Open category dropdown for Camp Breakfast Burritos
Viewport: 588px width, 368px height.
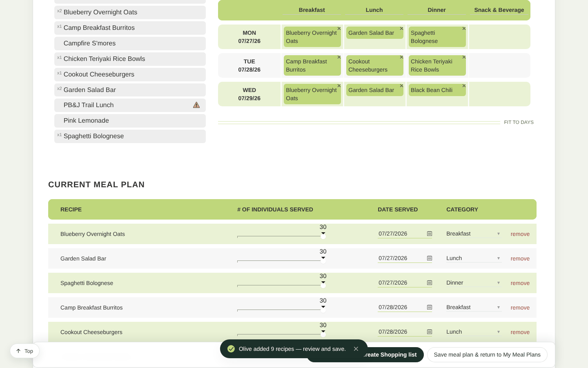click(474, 307)
